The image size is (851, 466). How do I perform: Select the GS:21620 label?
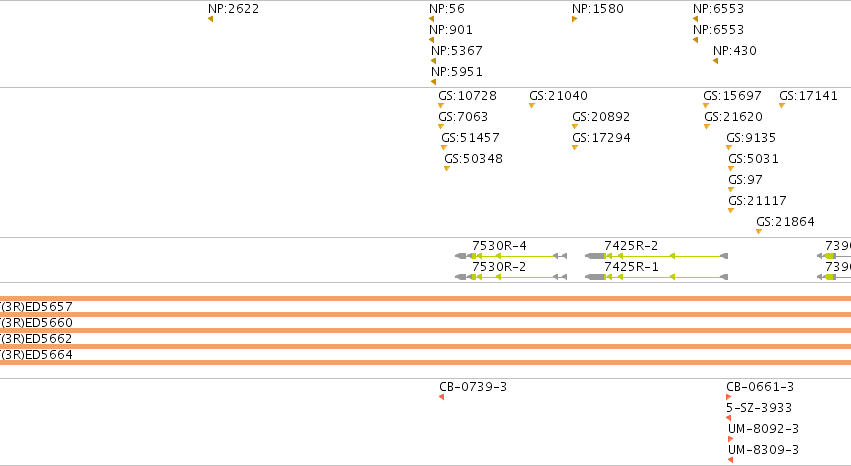733,117
